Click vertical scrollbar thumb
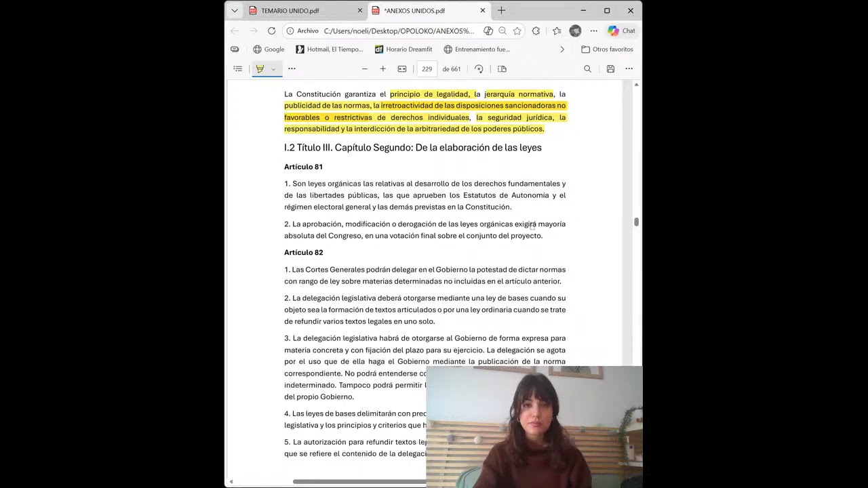Screen dimensions: 868x488 coord(636,222)
